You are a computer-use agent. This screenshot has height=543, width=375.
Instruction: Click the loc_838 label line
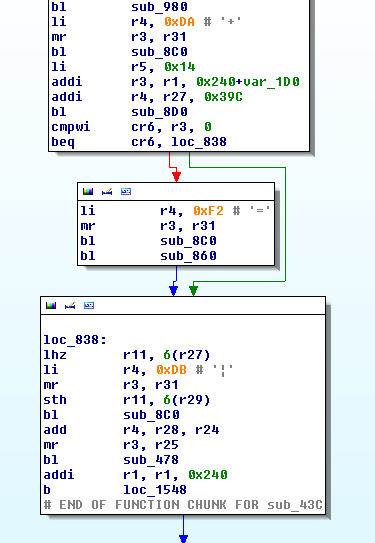click(x=75, y=340)
